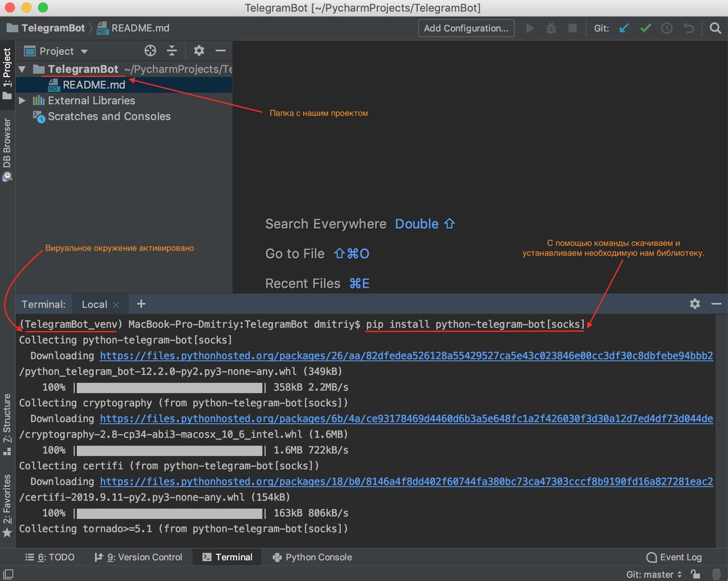728x581 pixels.
Task: Open the Favorites side tab
Action: point(7,505)
